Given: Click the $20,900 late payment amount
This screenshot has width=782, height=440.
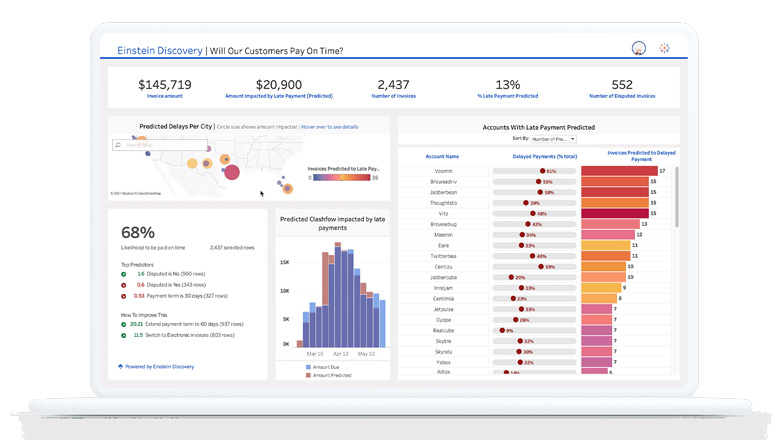Looking at the screenshot, I should [x=279, y=84].
